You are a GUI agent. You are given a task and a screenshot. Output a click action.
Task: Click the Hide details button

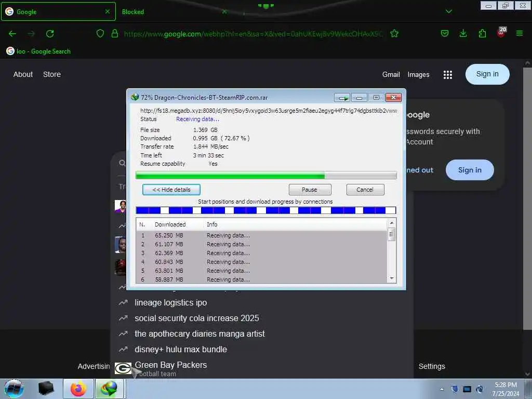point(171,190)
